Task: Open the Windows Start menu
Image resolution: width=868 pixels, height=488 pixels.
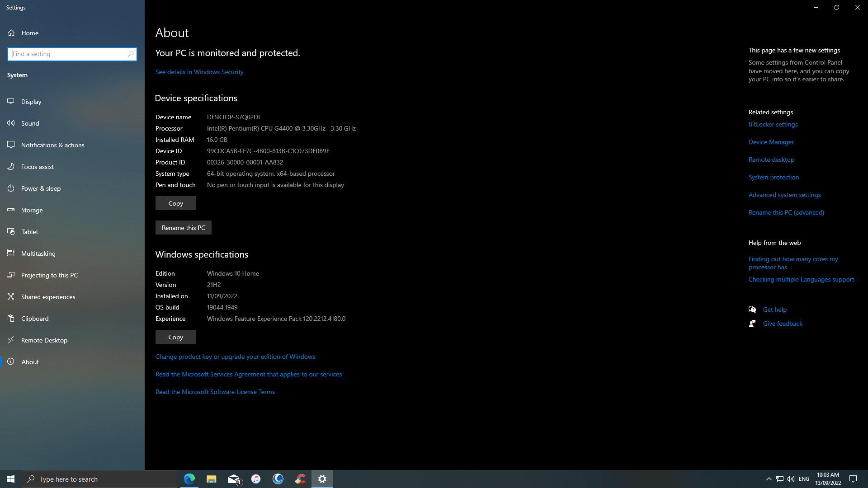Action: pos(11,479)
